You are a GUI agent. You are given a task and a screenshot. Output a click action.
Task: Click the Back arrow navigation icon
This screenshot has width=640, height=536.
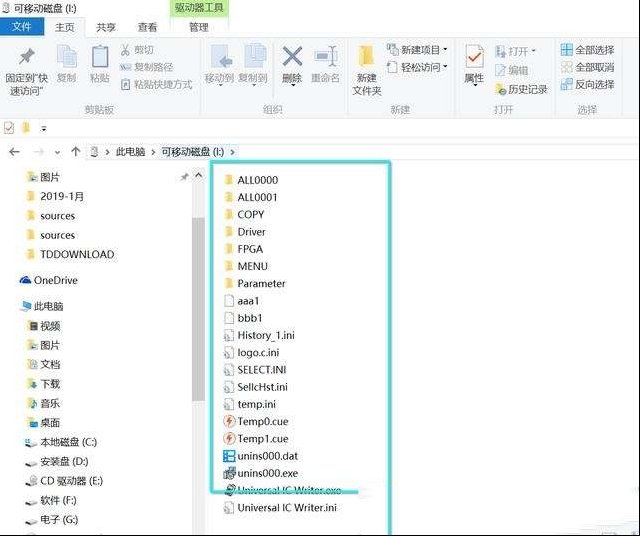click(x=15, y=152)
